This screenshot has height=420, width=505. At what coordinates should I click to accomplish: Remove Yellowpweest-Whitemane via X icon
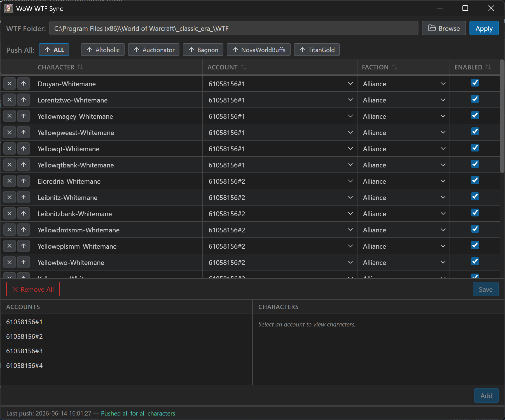click(10, 132)
